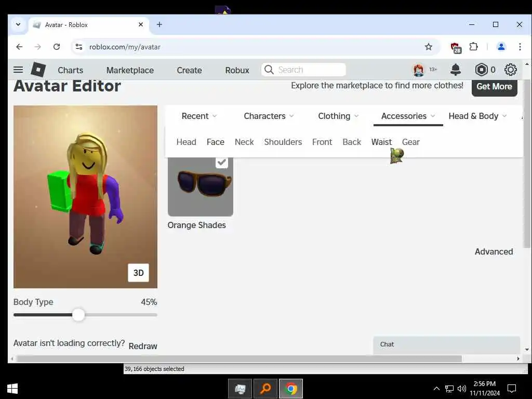This screenshot has height=399, width=532.
Task: Expand the Accessories dropdown
Action: coord(408,116)
